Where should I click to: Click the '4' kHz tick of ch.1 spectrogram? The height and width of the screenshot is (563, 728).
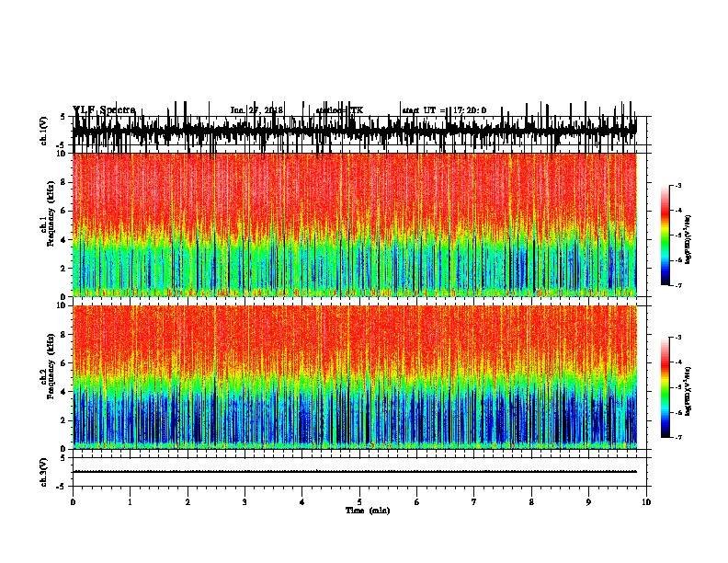[63, 240]
